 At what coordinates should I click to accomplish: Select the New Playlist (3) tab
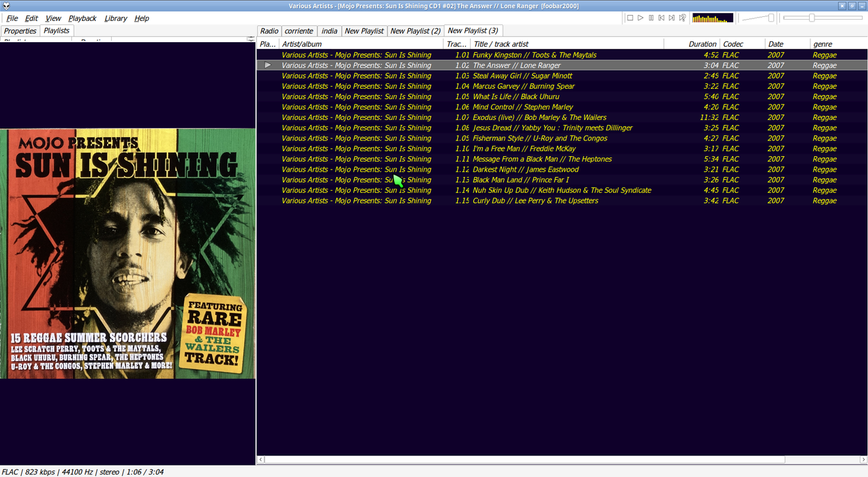click(x=473, y=31)
